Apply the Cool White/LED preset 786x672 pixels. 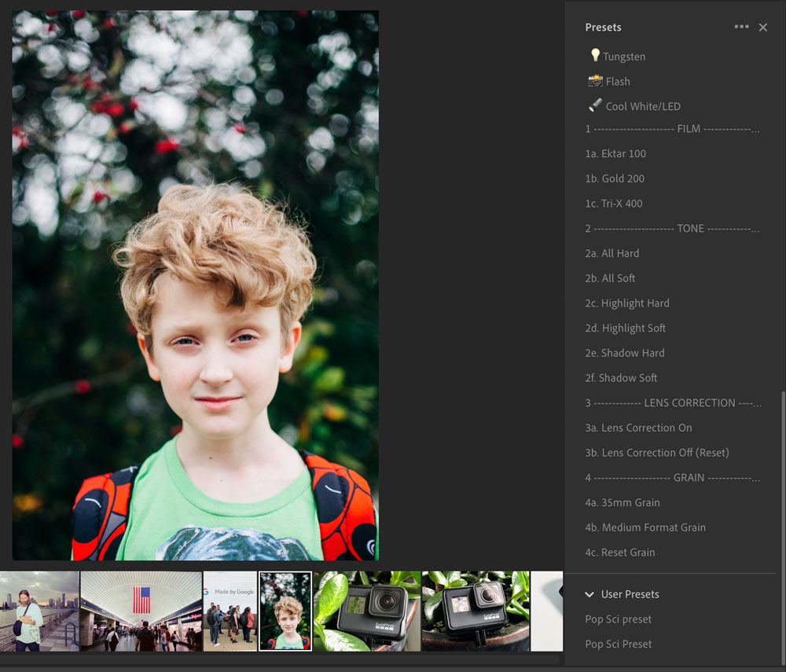coord(642,107)
